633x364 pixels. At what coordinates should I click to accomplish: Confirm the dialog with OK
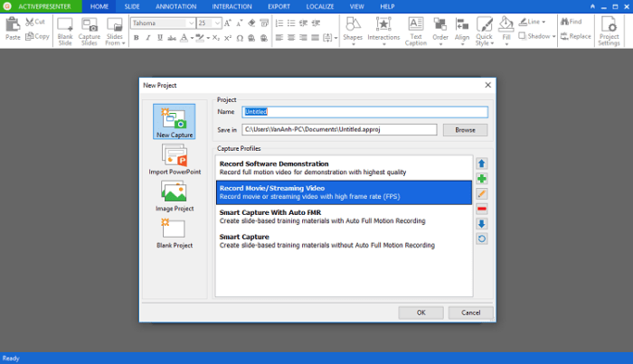point(421,313)
